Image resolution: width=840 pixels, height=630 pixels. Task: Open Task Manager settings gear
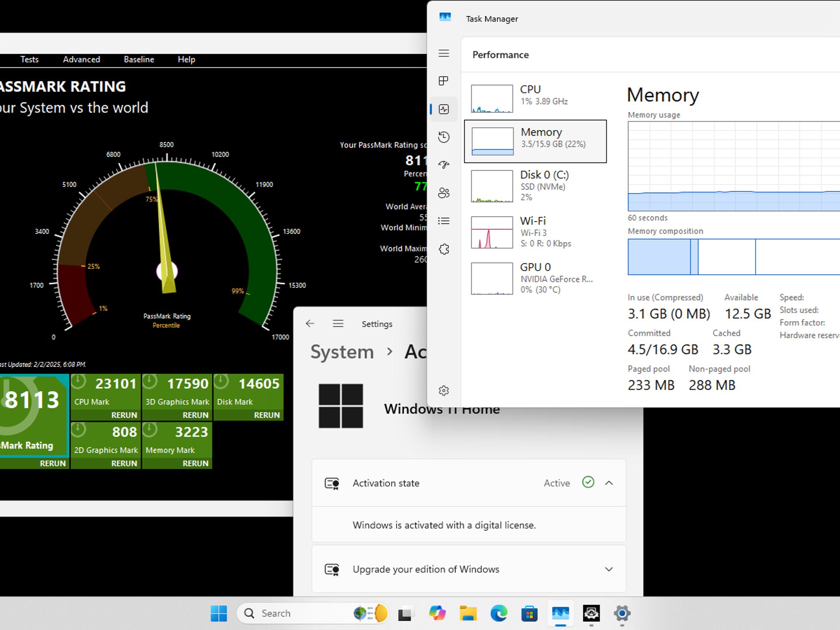[x=444, y=390]
